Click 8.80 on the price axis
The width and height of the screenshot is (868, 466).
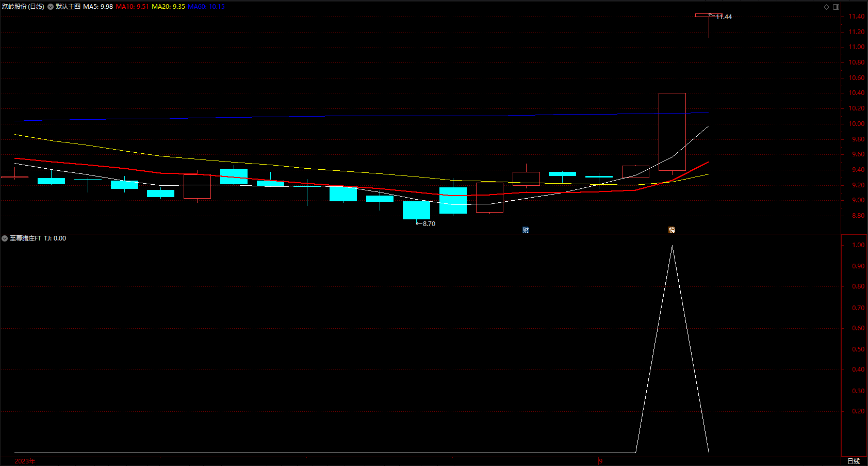pos(858,216)
